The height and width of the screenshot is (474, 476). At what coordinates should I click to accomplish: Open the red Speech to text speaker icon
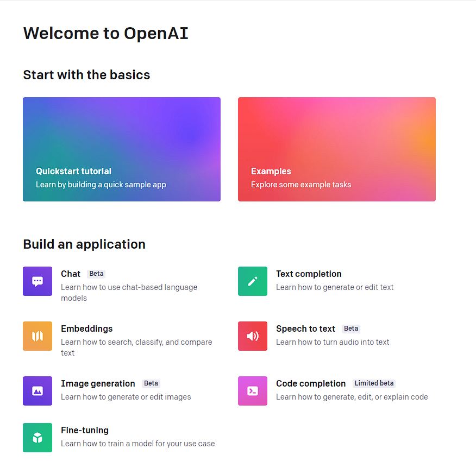[x=253, y=336]
